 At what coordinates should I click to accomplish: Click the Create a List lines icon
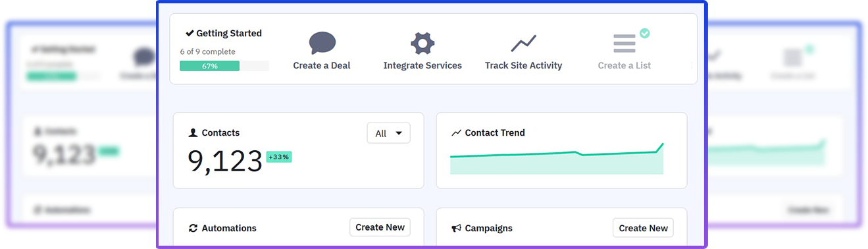624,43
